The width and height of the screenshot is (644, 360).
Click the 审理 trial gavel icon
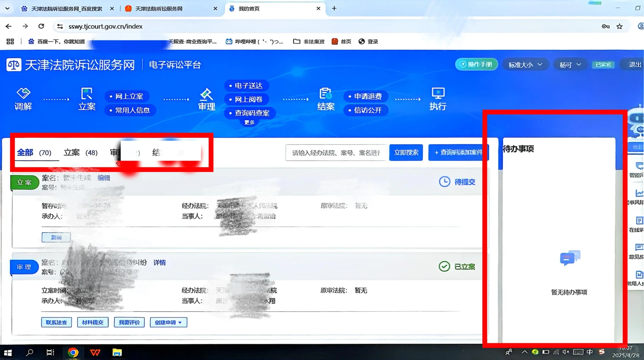tap(206, 94)
